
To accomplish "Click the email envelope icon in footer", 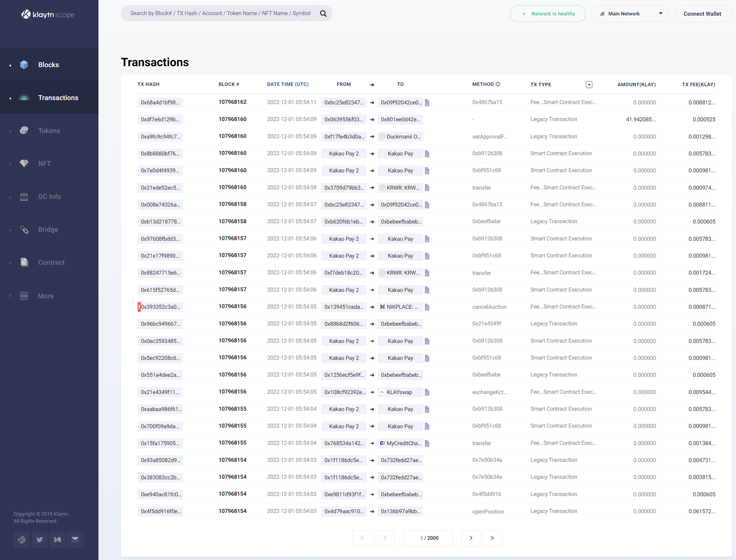I will click(75, 539).
